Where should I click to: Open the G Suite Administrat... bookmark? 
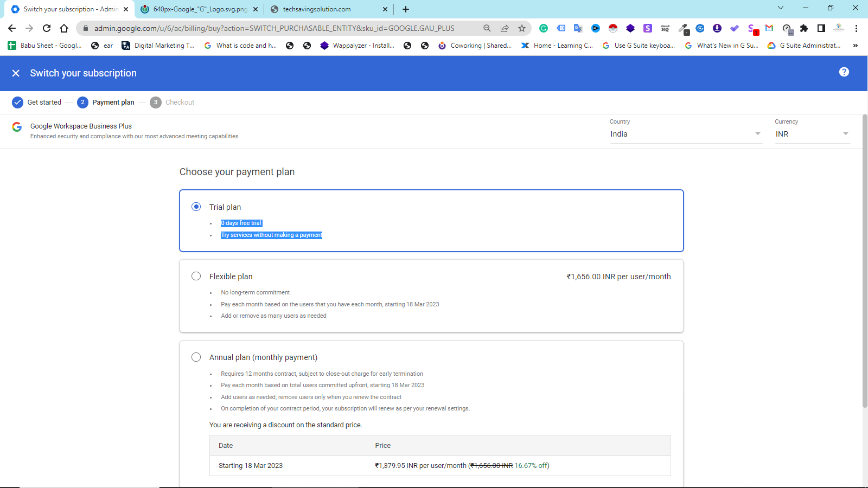point(805,46)
